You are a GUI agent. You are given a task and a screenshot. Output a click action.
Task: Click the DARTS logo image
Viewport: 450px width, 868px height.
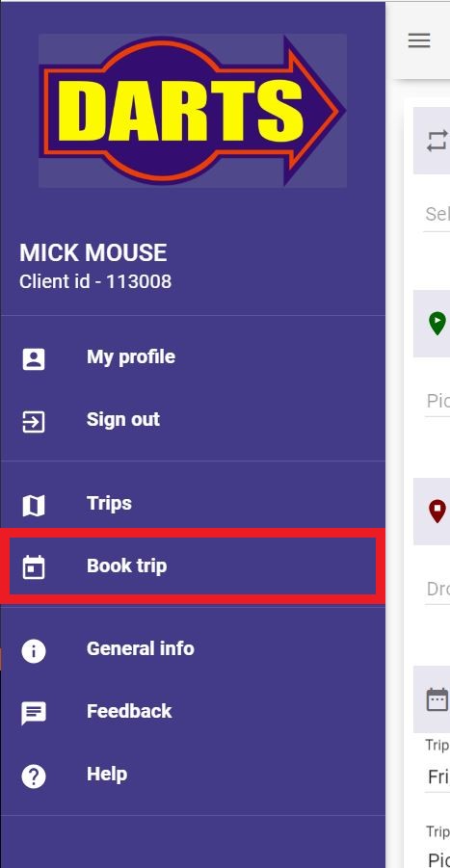(193, 111)
